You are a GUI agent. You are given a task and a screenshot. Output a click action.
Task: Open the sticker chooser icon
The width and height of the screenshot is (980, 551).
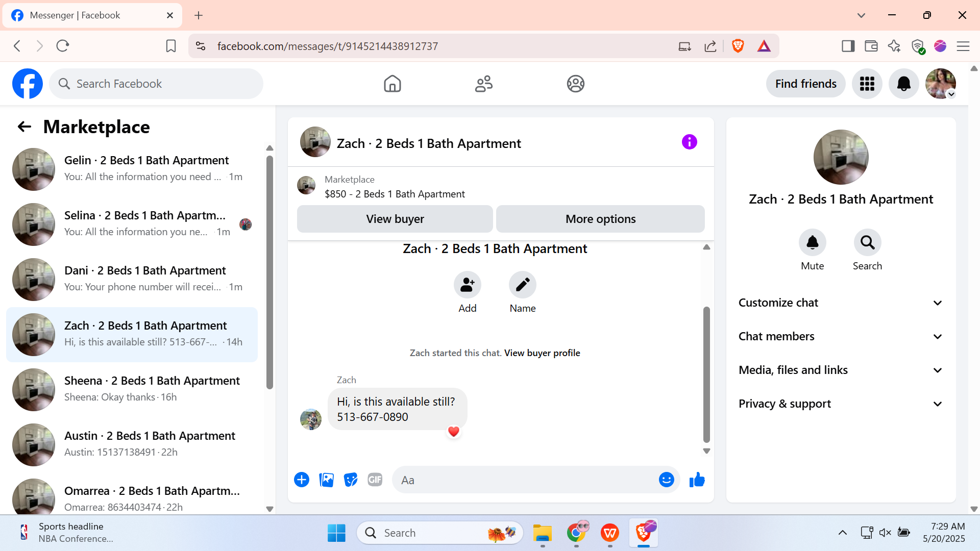click(351, 480)
